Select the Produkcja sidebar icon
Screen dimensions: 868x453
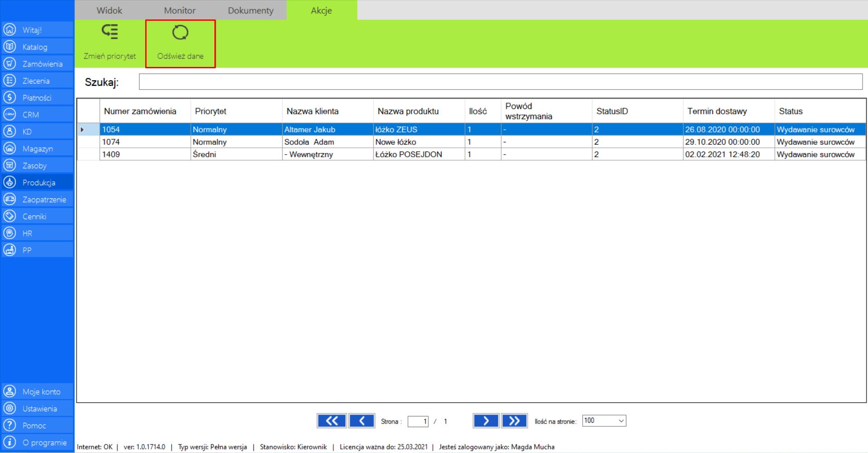pyautogui.click(x=9, y=182)
